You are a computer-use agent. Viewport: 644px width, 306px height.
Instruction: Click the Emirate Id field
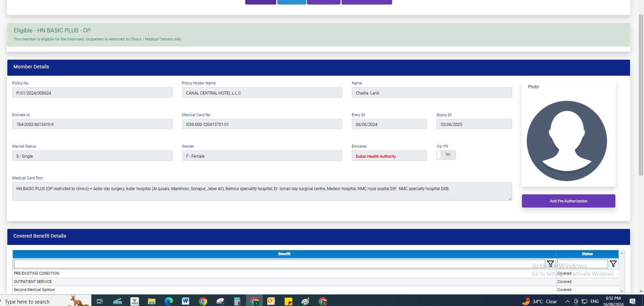pos(92,124)
